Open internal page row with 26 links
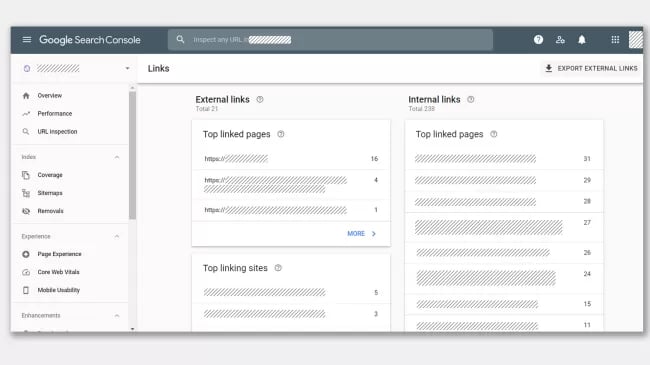 click(x=504, y=253)
